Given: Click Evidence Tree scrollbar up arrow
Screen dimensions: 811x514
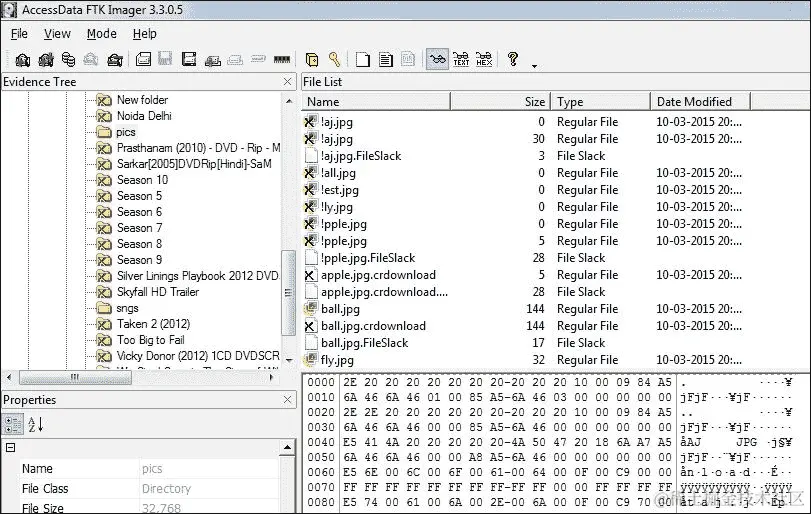Looking at the screenshot, I should tap(289, 101).
